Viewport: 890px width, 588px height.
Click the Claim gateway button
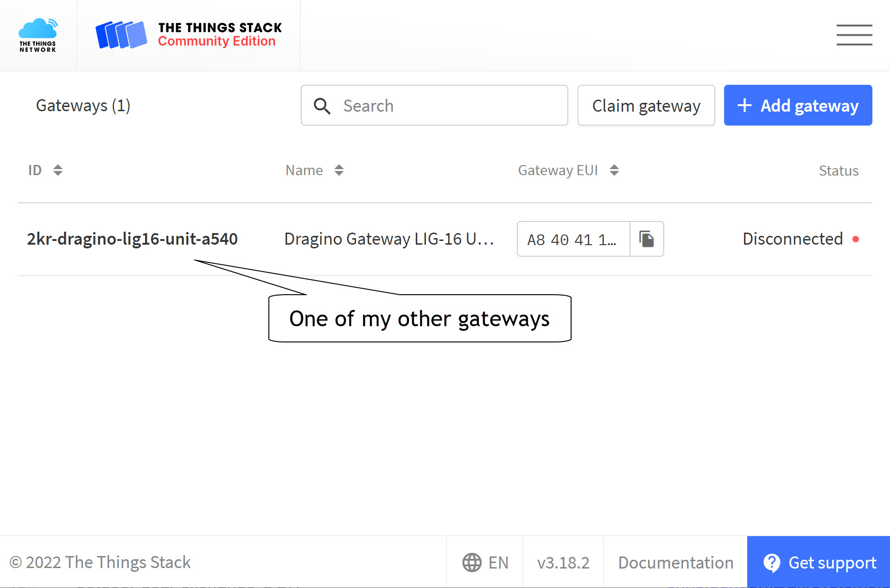point(646,105)
